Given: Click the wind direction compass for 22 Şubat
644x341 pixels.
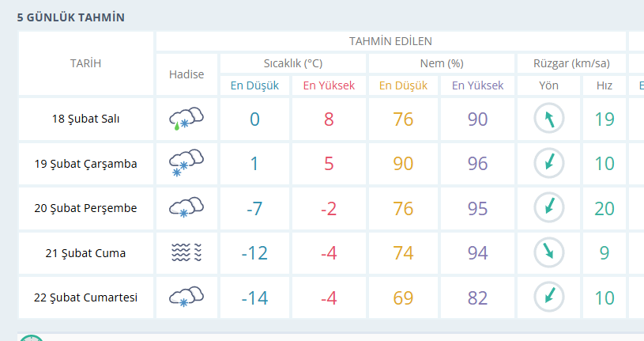Looking at the screenshot, I should tap(549, 297).
